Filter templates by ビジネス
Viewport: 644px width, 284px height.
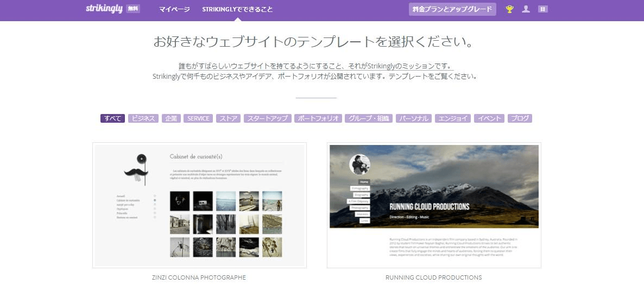point(143,118)
